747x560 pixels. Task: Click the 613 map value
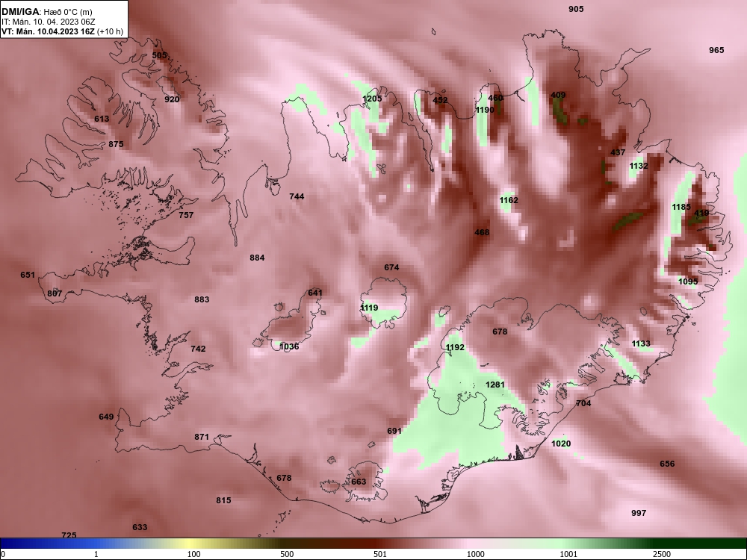[x=102, y=119]
